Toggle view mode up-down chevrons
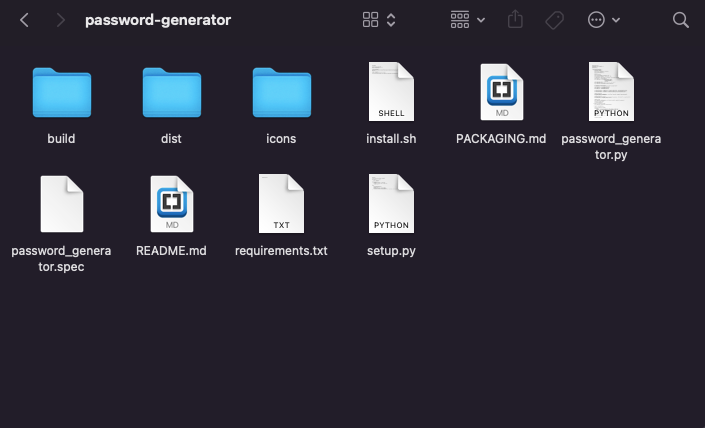This screenshot has width=705, height=428. pos(391,20)
